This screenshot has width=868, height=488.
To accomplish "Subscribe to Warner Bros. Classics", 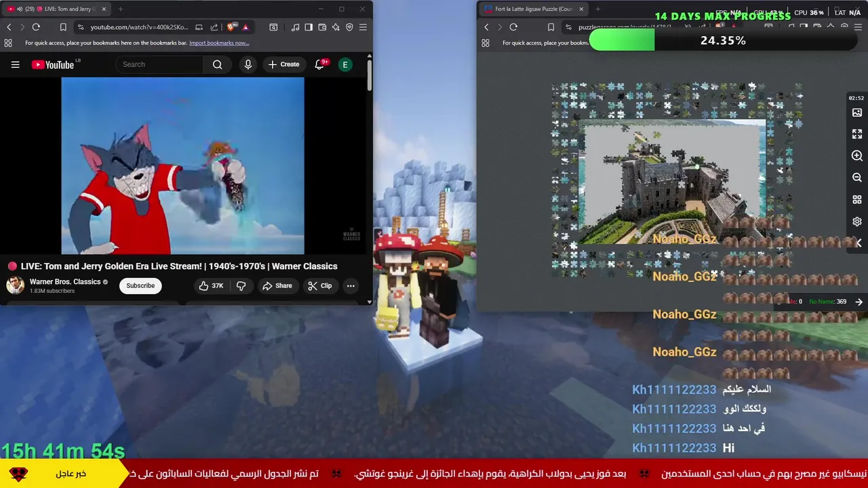I will 140,285.
